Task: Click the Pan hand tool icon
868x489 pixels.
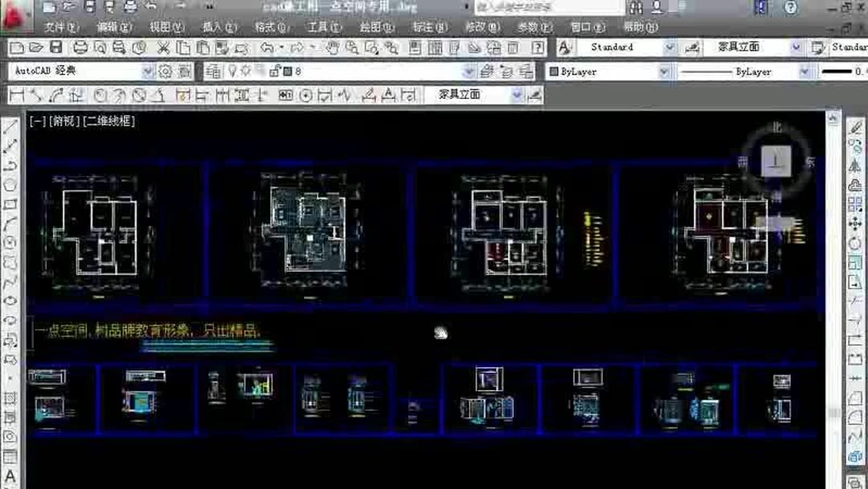Action: pyautogui.click(x=331, y=49)
